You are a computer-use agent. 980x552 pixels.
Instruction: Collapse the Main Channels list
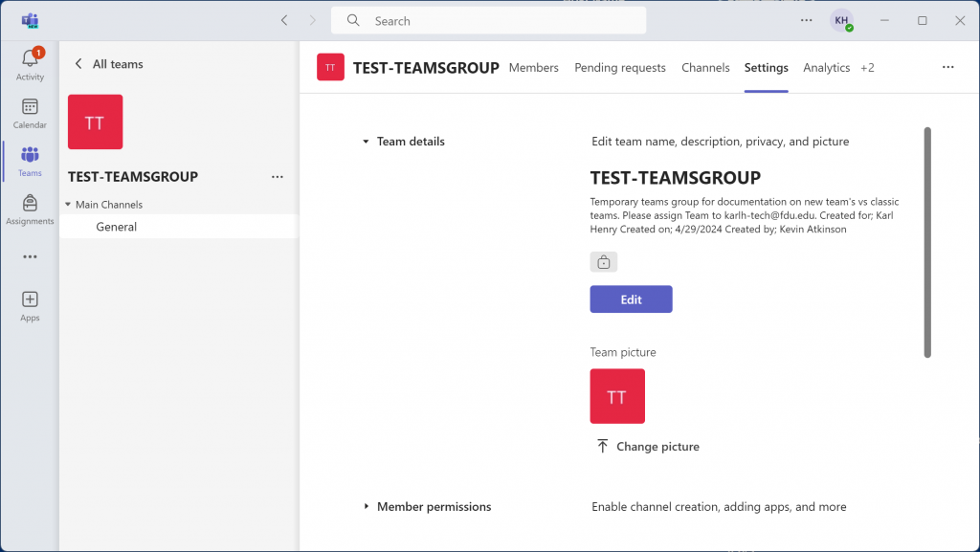click(x=68, y=205)
